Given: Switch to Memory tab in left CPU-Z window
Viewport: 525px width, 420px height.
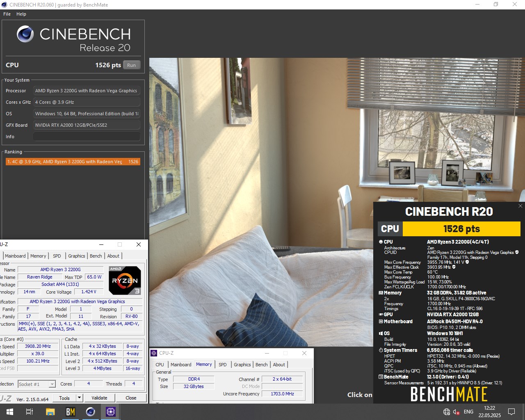Looking at the screenshot, I should 38,256.
